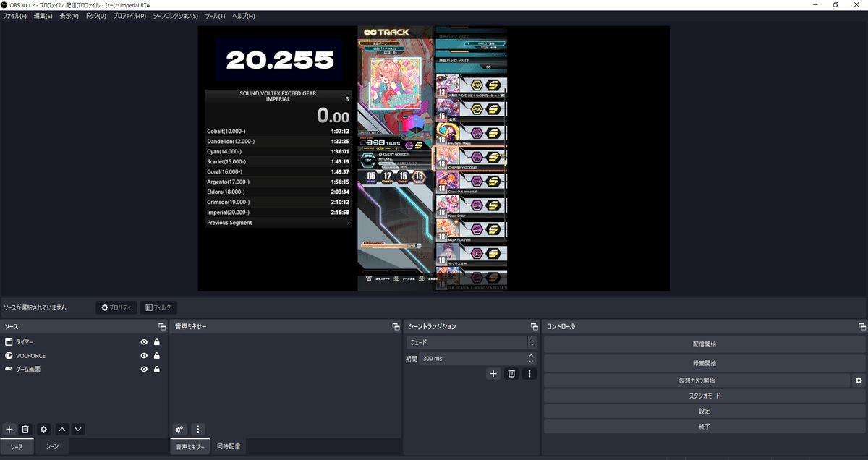This screenshot has height=460, width=868.
Task: Move selected source down with arrow icon
Action: click(77, 429)
